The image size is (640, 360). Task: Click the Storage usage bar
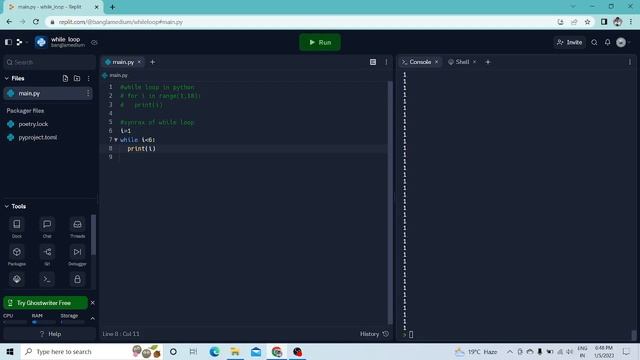(73, 322)
